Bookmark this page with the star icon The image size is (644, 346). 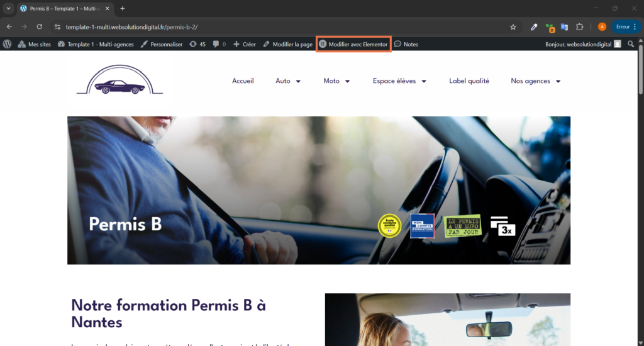point(513,27)
